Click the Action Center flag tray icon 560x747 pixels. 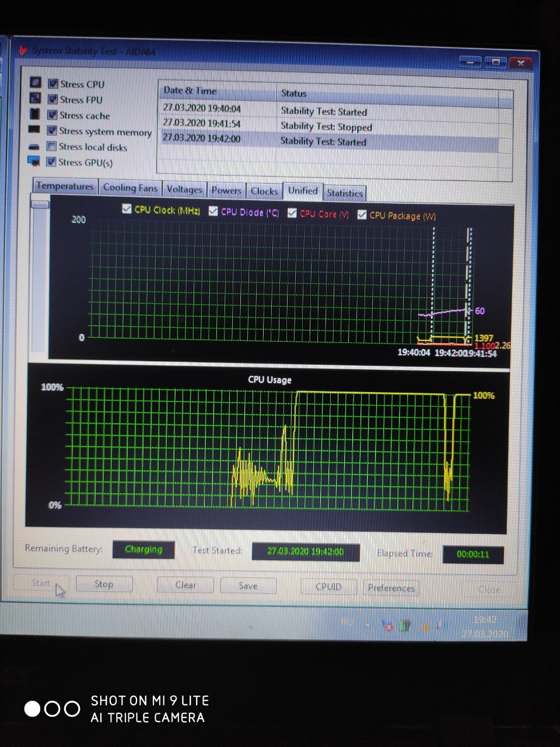click(387, 626)
